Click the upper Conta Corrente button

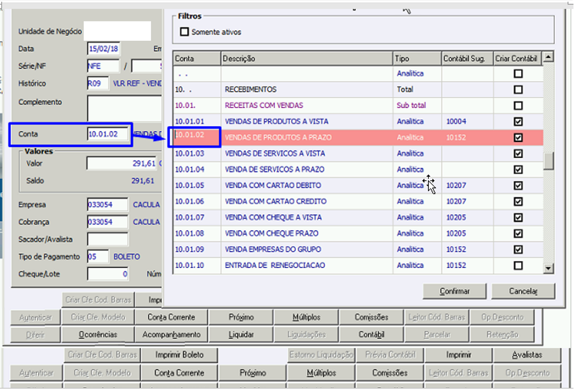(171, 317)
